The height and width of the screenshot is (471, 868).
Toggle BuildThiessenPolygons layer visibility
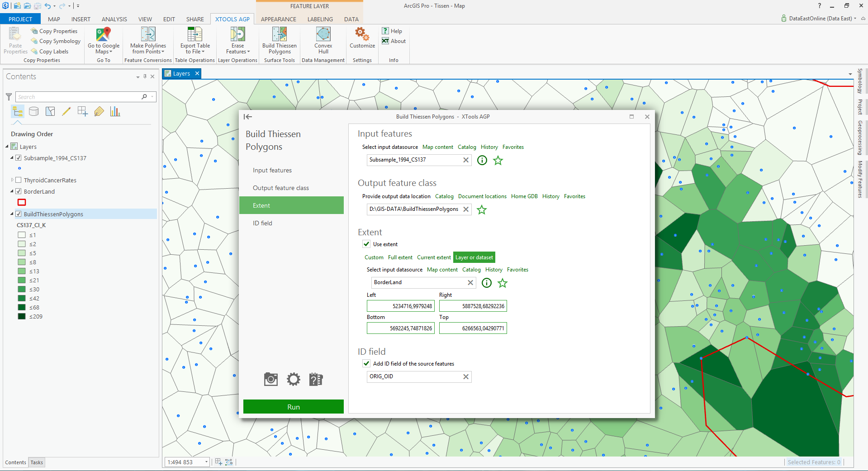click(x=19, y=214)
